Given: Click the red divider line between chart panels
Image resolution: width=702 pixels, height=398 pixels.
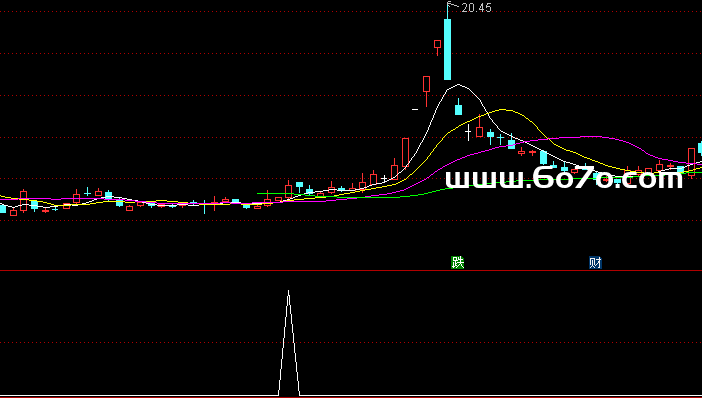Looking at the screenshot, I should (351, 270).
